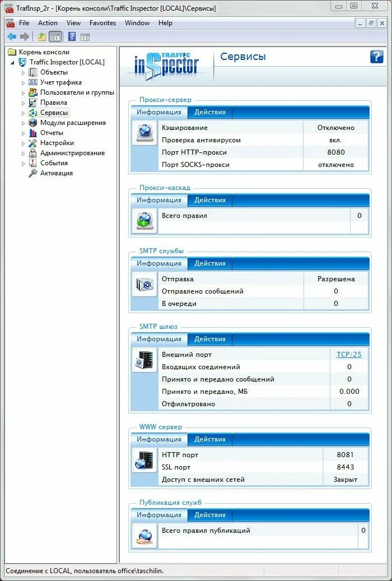Switch to Действия tab in Прокси-каскад
This screenshot has height=581, width=392.
click(x=209, y=200)
